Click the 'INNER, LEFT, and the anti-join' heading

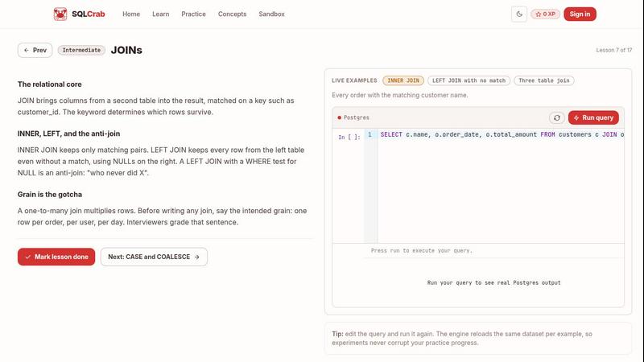click(x=69, y=134)
